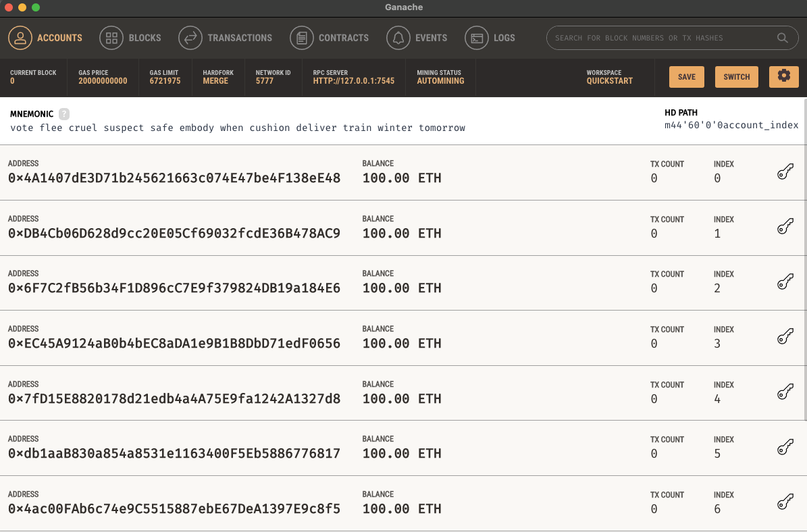Click the hardfork value MERGE
Image resolution: width=807 pixels, height=532 pixels.
[x=215, y=81]
